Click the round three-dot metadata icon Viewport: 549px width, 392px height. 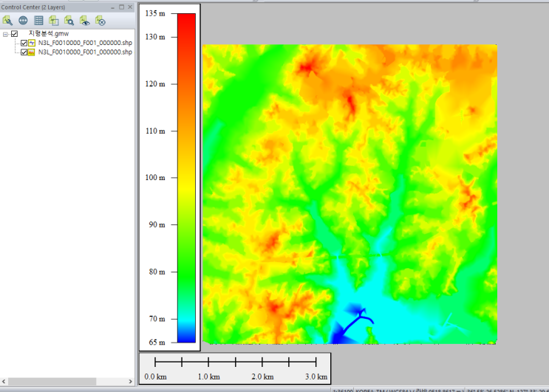pos(24,21)
